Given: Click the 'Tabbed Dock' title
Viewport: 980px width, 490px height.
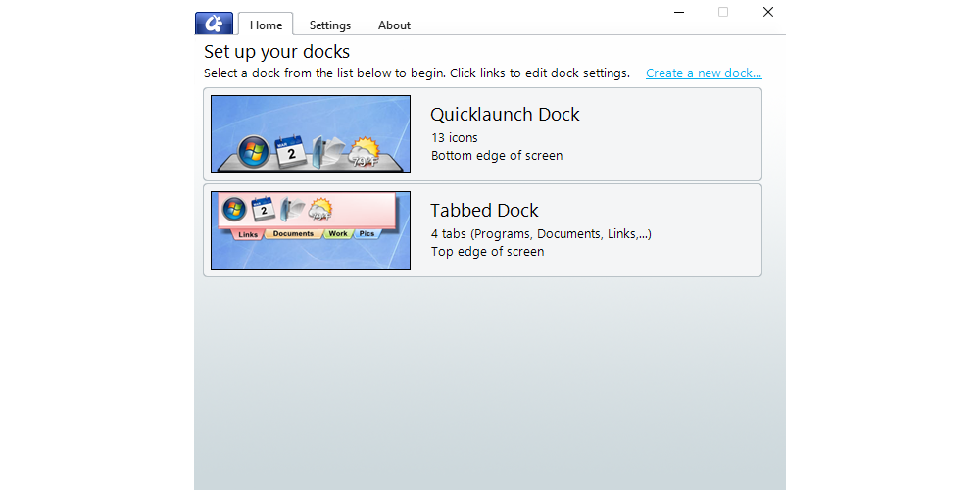Looking at the screenshot, I should click(484, 210).
